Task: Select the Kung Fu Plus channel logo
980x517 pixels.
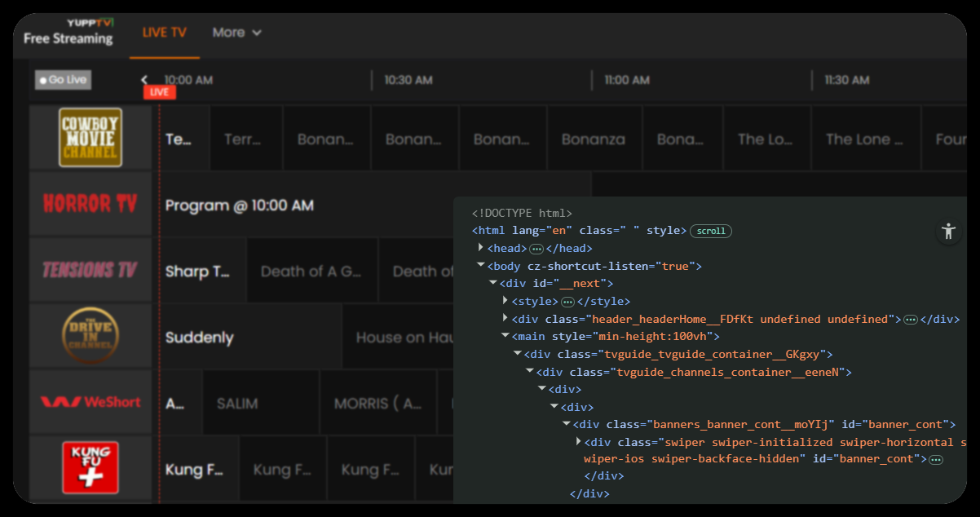Action: point(90,467)
